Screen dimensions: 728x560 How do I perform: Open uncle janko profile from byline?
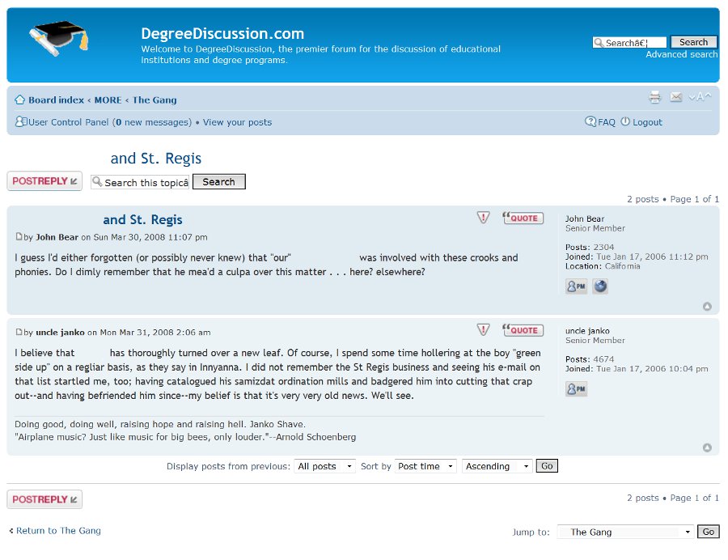click(61, 332)
